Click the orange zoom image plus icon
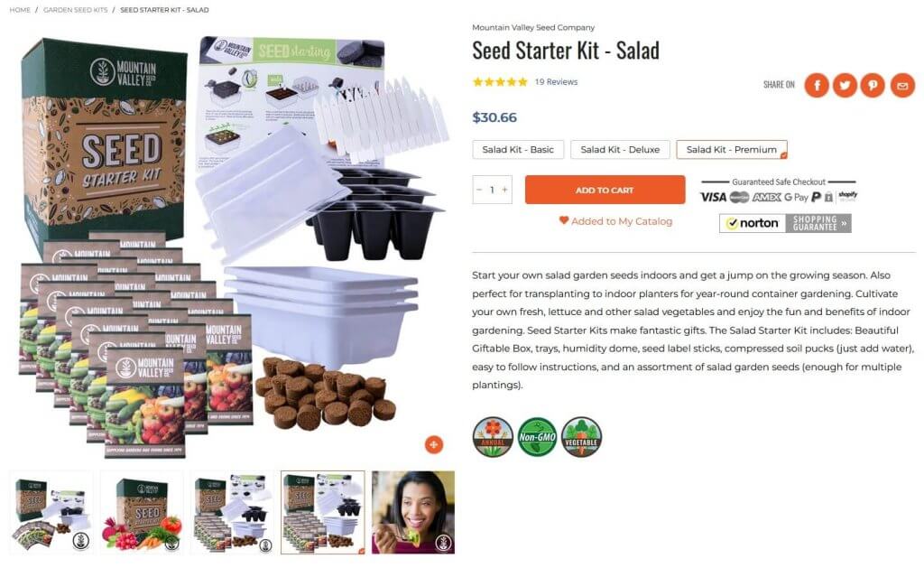Image resolution: width=924 pixels, height=577 pixels. (434, 445)
